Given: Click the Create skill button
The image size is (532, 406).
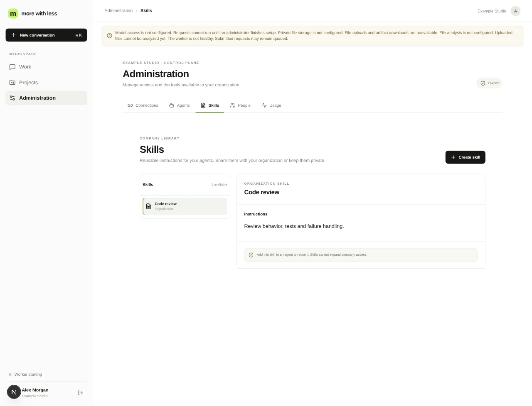Looking at the screenshot, I should tap(465, 157).
